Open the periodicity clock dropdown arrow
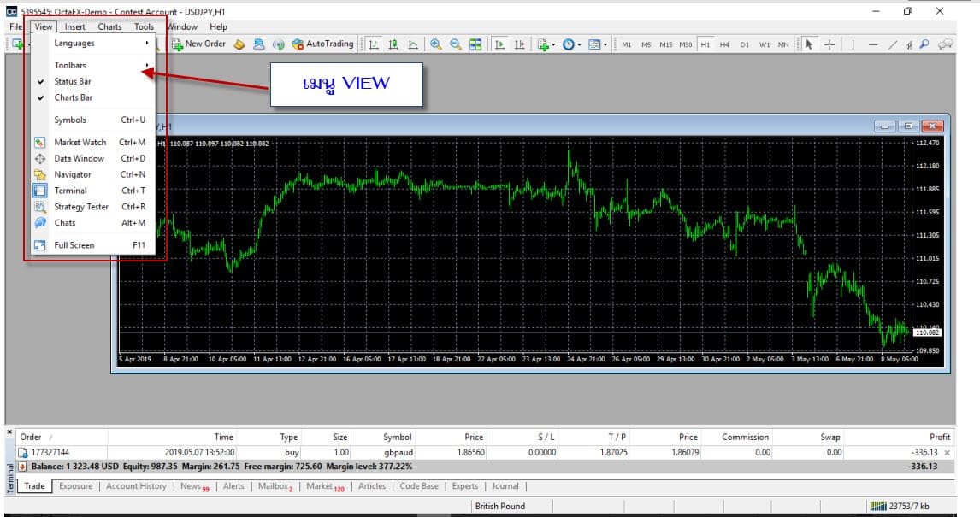 click(x=579, y=44)
